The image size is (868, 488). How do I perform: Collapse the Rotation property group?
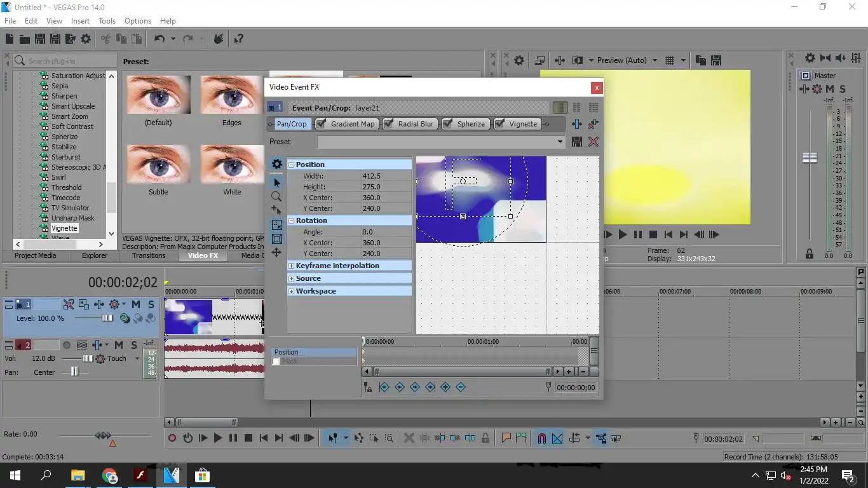(292, 220)
